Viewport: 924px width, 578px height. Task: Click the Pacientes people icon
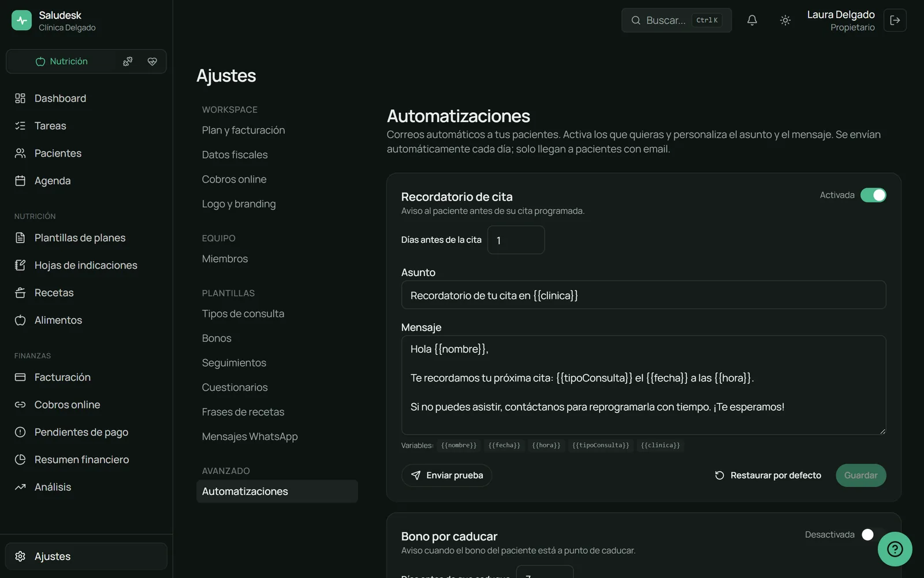20,153
